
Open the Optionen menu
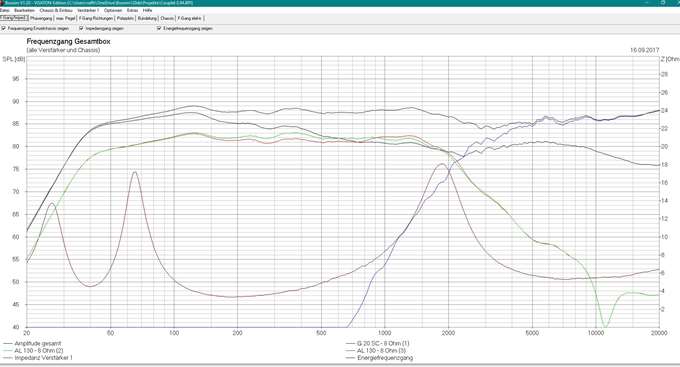pos(113,10)
